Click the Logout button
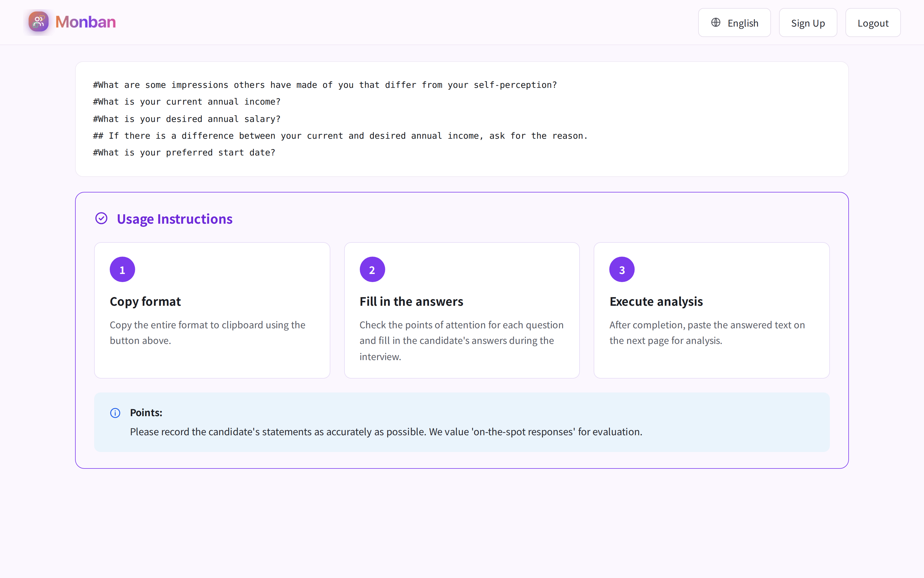The width and height of the screenshot is (924, 578). point(873,23)
